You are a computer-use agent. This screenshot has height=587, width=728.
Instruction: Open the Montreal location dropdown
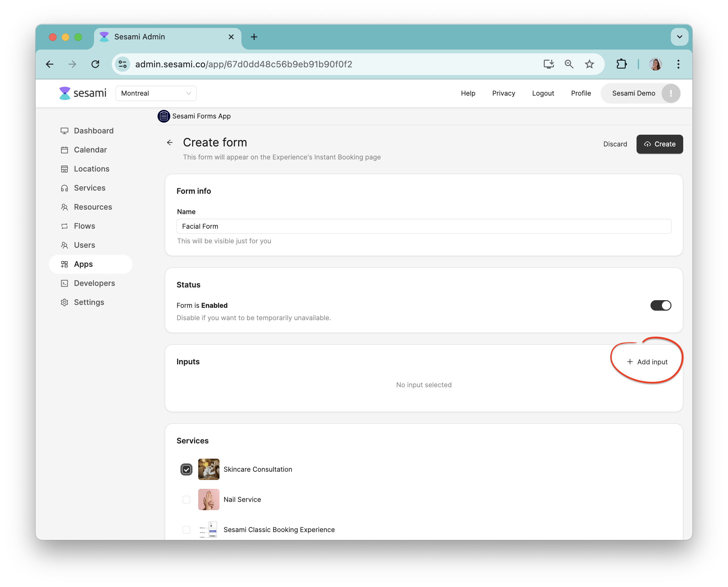point(156,93)
